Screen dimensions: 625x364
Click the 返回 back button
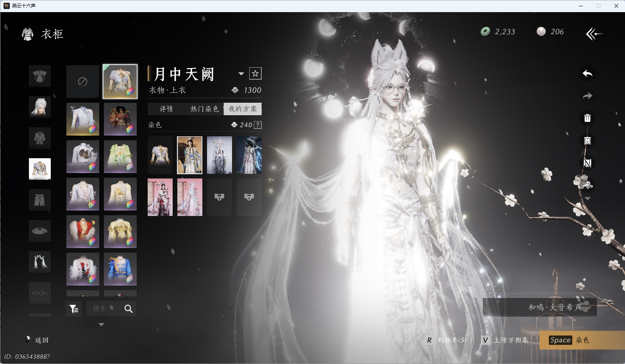[x=38, y=340]
